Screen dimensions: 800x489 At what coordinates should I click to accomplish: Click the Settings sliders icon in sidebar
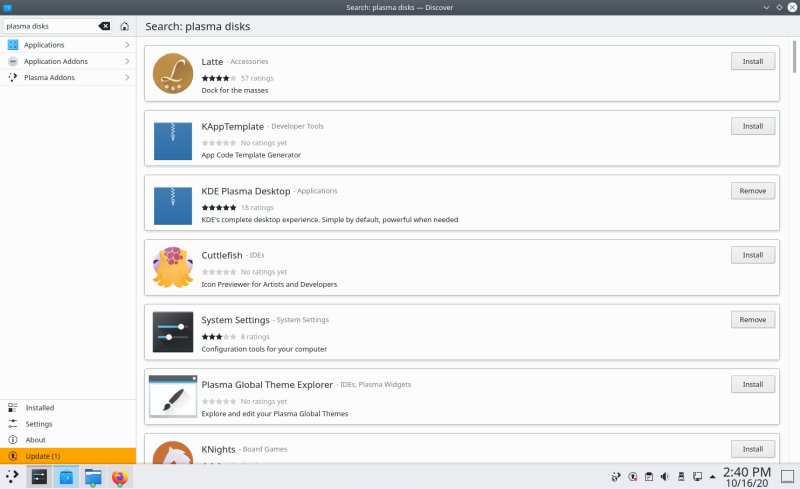[x=13, y=424]
